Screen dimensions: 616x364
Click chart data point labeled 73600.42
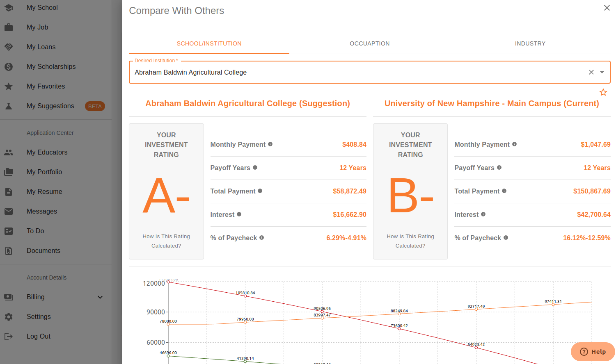tap(399, 329)
